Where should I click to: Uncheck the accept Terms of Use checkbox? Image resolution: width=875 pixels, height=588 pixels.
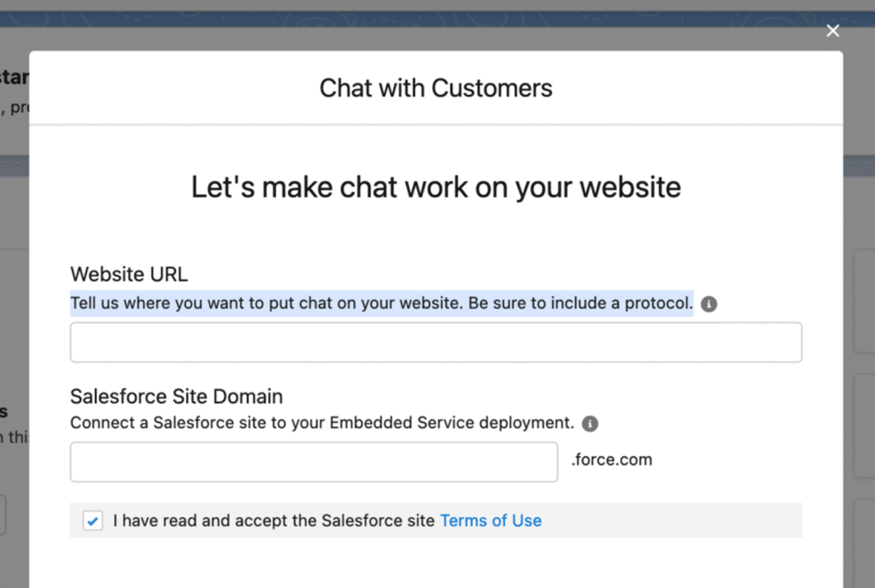(x=92, y=520)
